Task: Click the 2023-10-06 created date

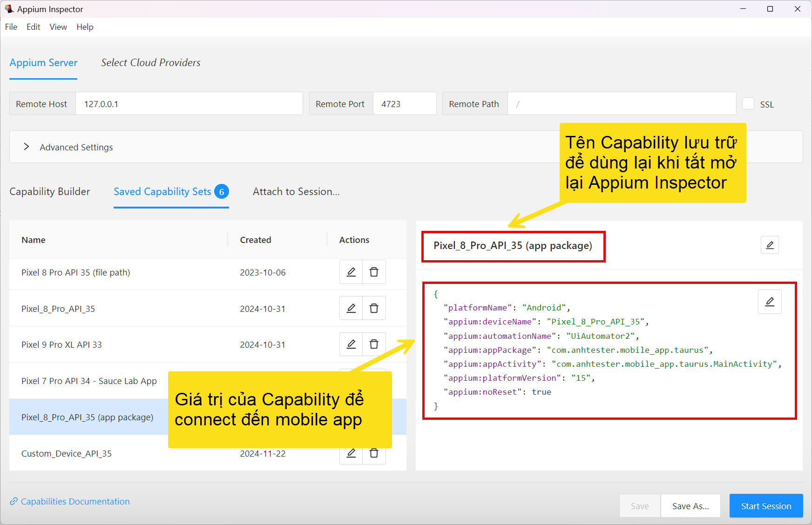Action: click(263, 272)
